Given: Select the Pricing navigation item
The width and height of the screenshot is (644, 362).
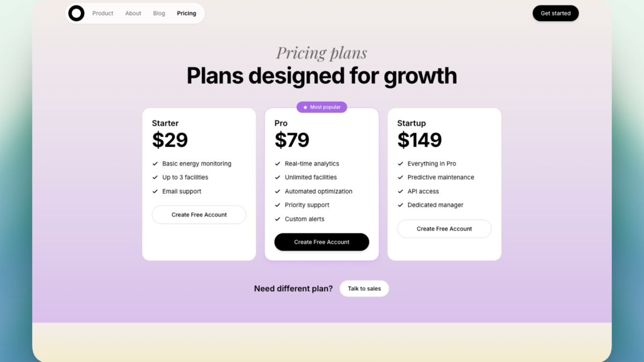Looking at the screenshot, I should (x=186, y=13).
